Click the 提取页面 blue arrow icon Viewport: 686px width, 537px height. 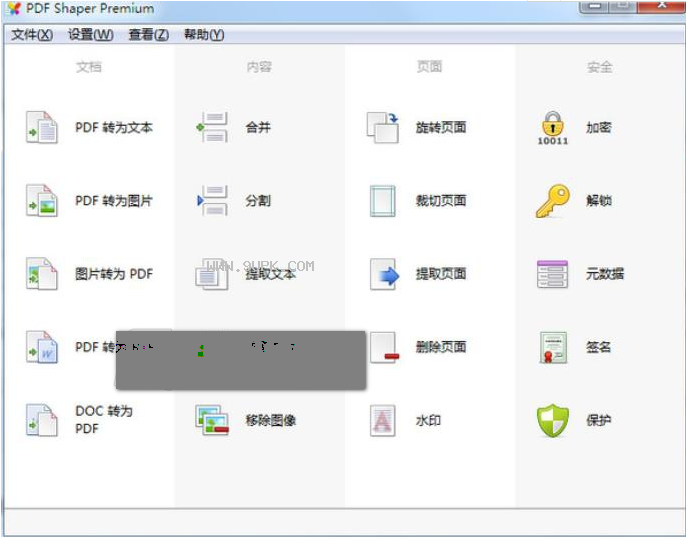coord(384,274)
